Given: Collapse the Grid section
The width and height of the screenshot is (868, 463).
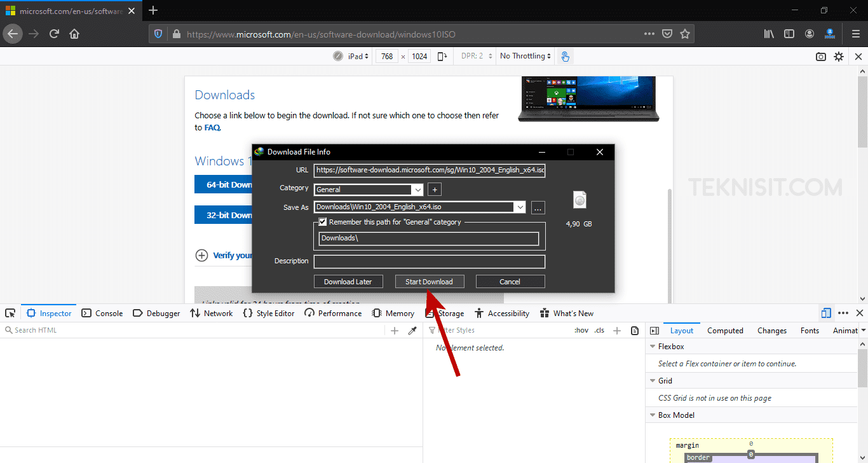Looking at the screenshot, I should [653, 382].
